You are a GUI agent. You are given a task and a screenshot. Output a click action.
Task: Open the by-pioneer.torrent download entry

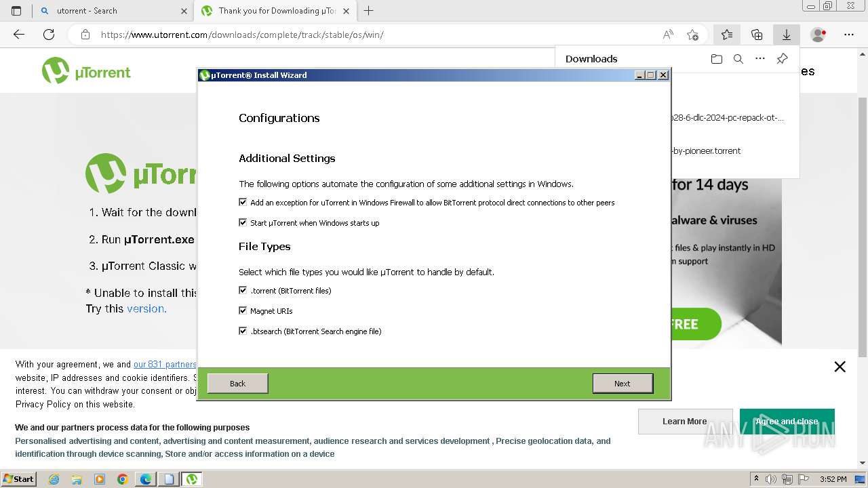click(707, 150)
